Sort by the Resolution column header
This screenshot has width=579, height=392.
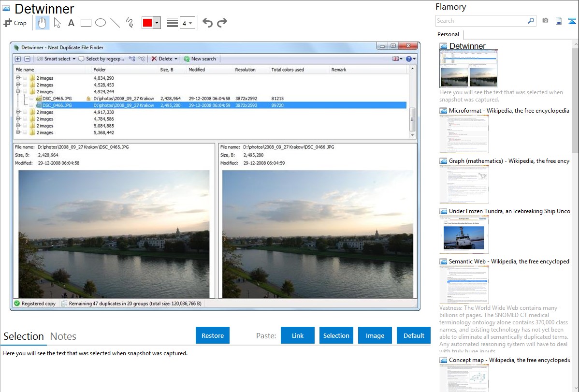pos(251,70)
